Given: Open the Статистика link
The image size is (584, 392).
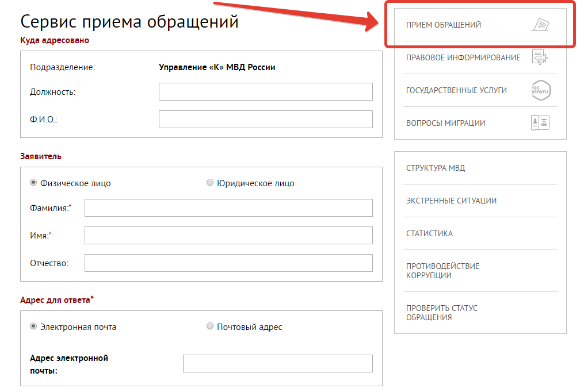Looking at the screenshot, I should coord(429,233).
